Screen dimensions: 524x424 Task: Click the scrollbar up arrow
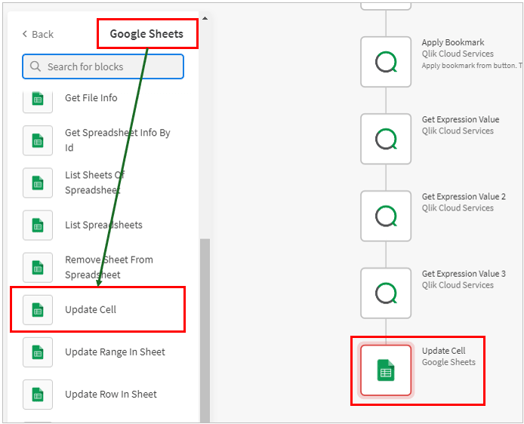pyautogui.click(x=205, y=18)
